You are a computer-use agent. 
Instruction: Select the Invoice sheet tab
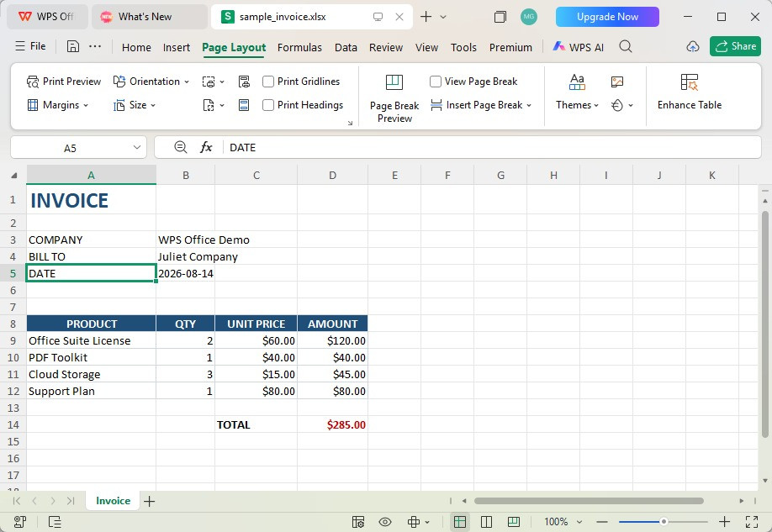click(113, 501)
